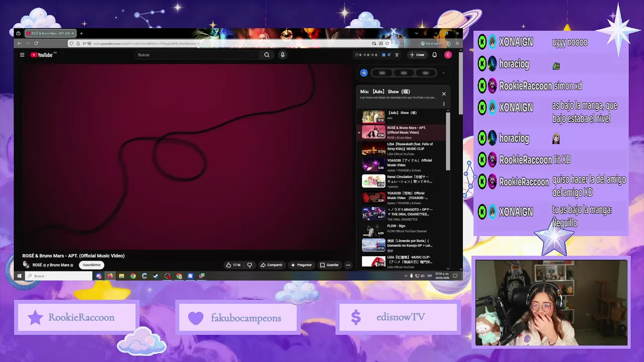This screenshot has width=644, height=362.
Task: Play YOASOBI 怪物 Official Music Video
Action: coord(401,198)
